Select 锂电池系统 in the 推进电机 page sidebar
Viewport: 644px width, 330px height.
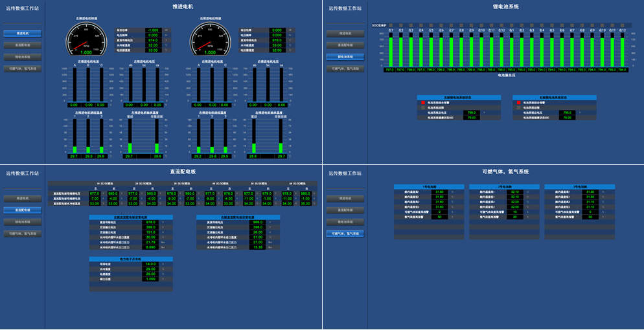pos(22,57)
